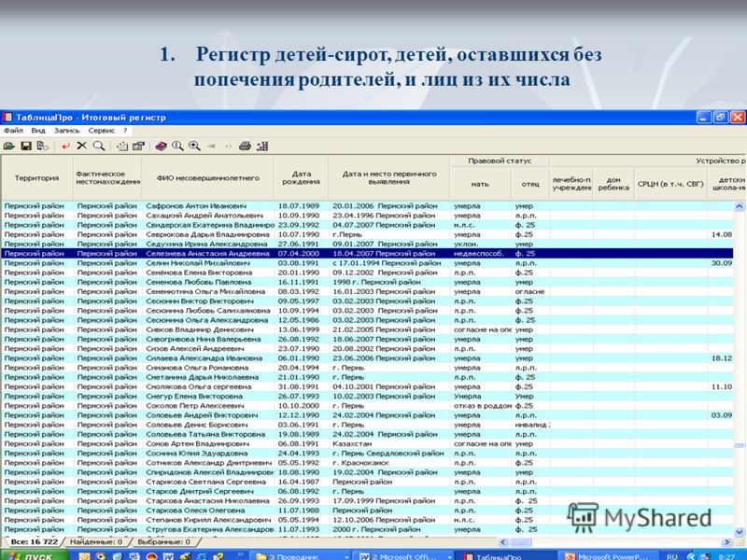Image resolution: width=747 pixels, height=560 pixels.
Task: Open the Вид menu
Action: (38, 131)
